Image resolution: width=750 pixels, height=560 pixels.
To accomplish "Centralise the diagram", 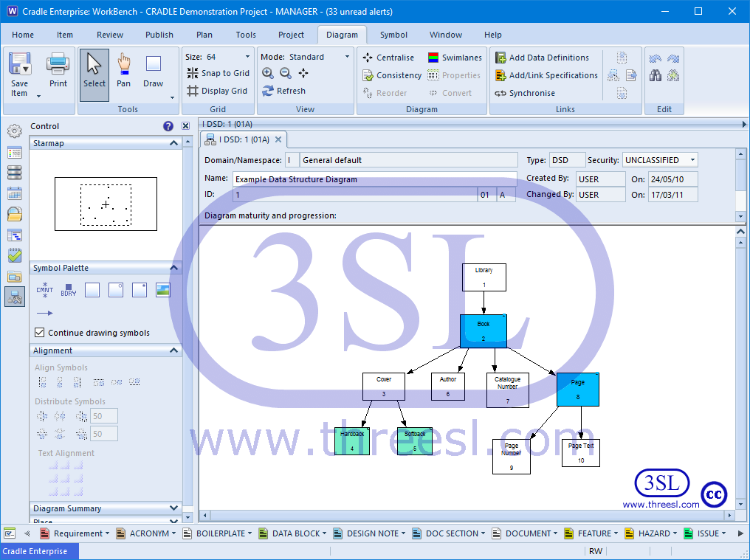I will (388, 58).
